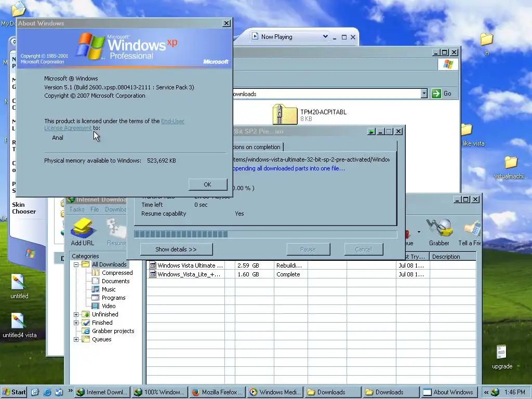Click the Windows_Vista_Lite download file icon
Screen dimensions: 532x399
click(x=153, y=274)
